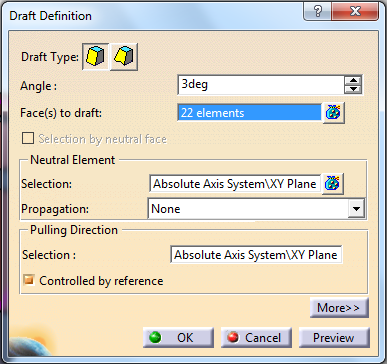Click the green OK indicator icon
Screen dimensions: 387x364
coord(155,338)
